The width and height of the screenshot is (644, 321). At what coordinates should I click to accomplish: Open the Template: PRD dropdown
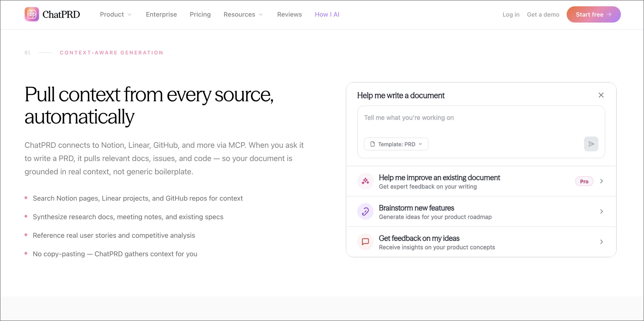(x=396, y=144)
